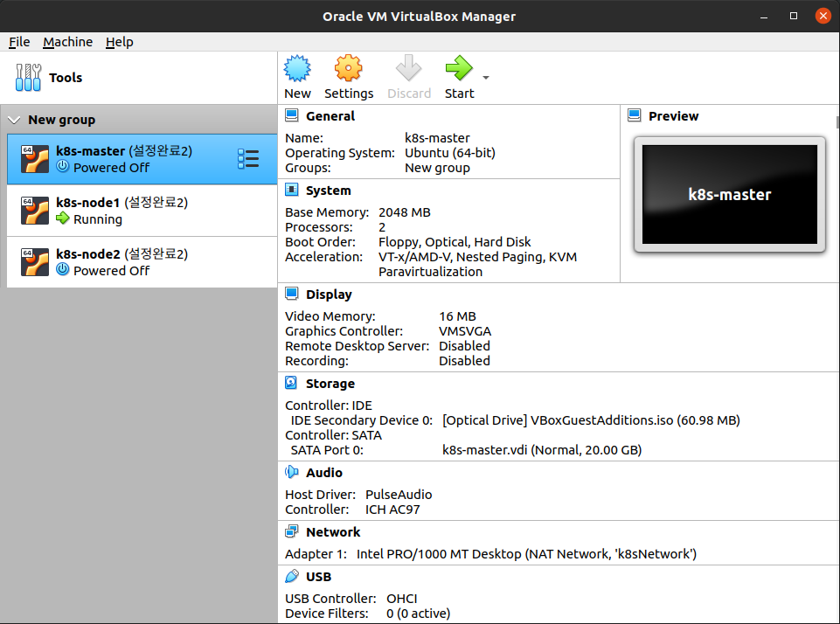
Task: Open the Network settings heading link
Action: [333, 532]
